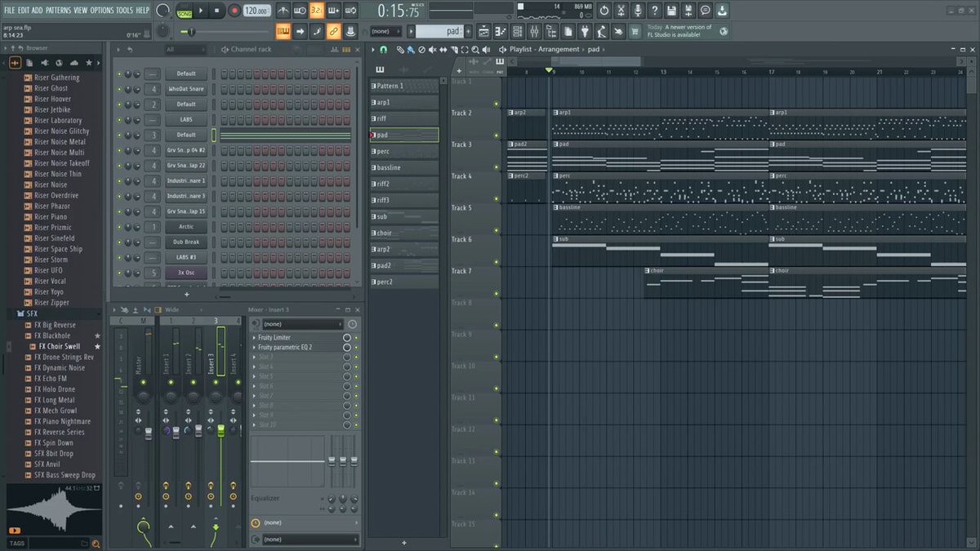Click the Stop transport button
The width and height of the screenshot is (980, 551).
click(x=217, y=11)
